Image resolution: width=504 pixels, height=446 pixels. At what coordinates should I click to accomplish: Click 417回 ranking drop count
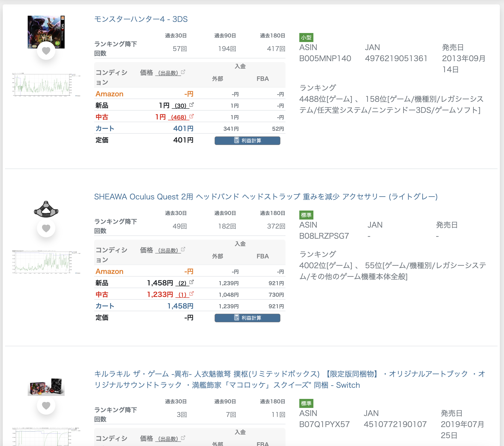point(276,49)
